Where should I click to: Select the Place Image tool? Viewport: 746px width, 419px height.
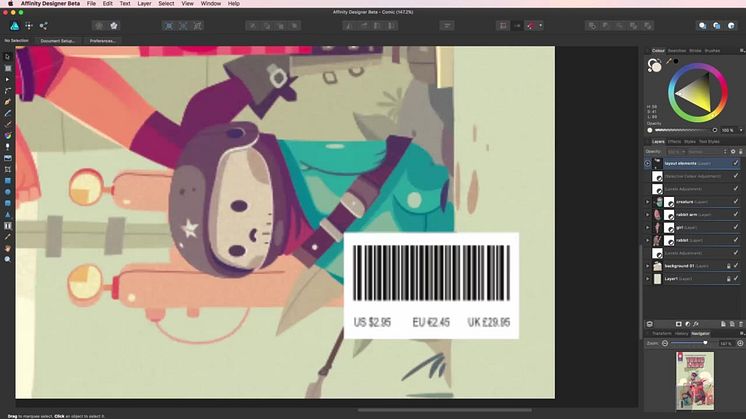pyautogui.click(x=7, y=158)
